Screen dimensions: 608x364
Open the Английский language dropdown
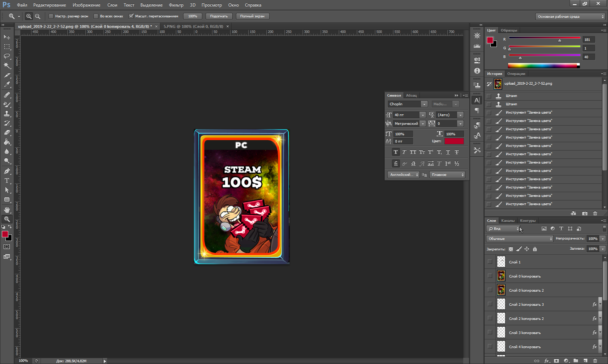click(403, 175)
